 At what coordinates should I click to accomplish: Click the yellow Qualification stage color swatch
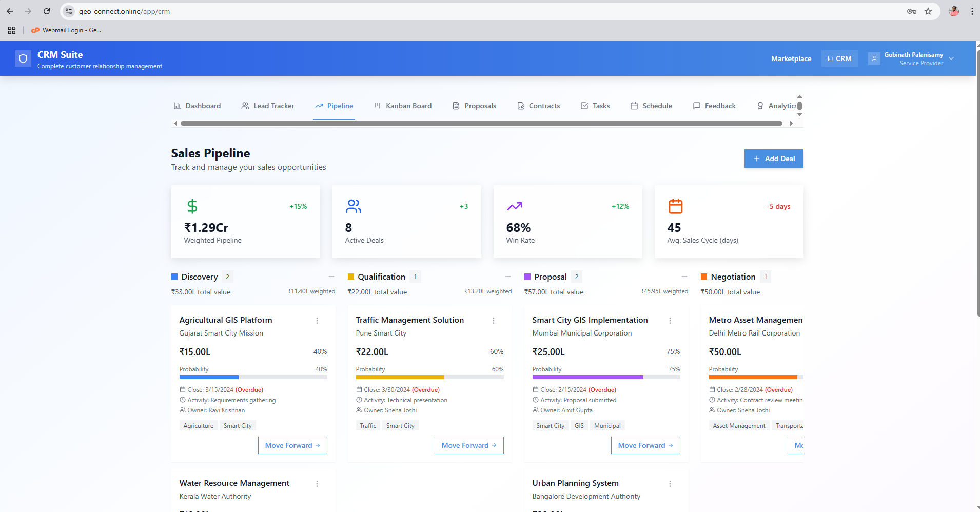351,277
